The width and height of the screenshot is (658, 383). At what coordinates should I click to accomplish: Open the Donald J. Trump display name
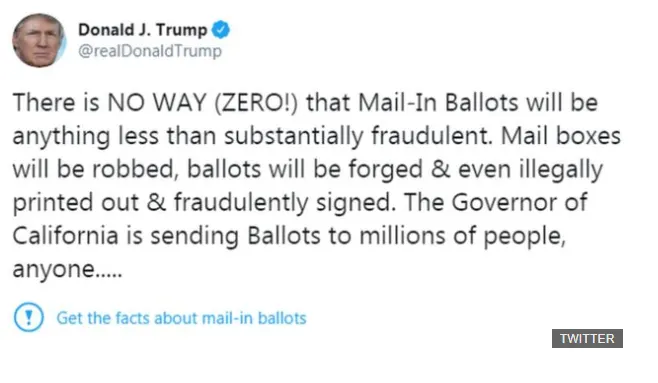click(143, 30)
